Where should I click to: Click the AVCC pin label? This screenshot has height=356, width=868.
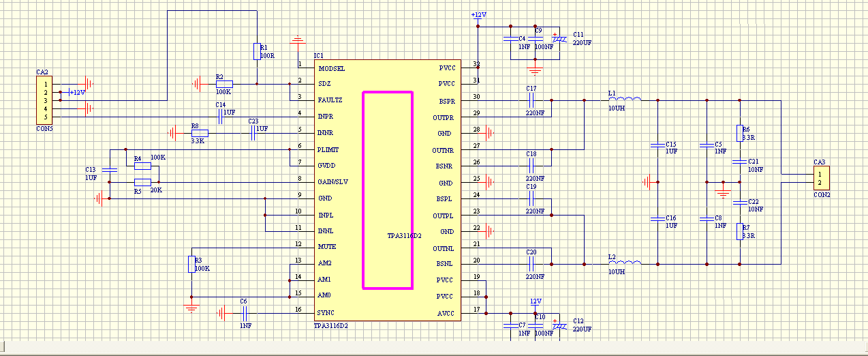tap(446, 313)
